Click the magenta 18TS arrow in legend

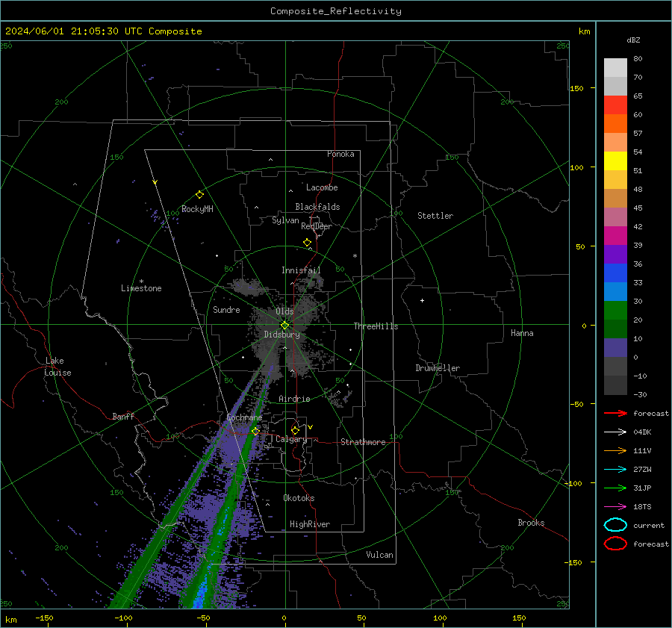(x=615, y=507)
